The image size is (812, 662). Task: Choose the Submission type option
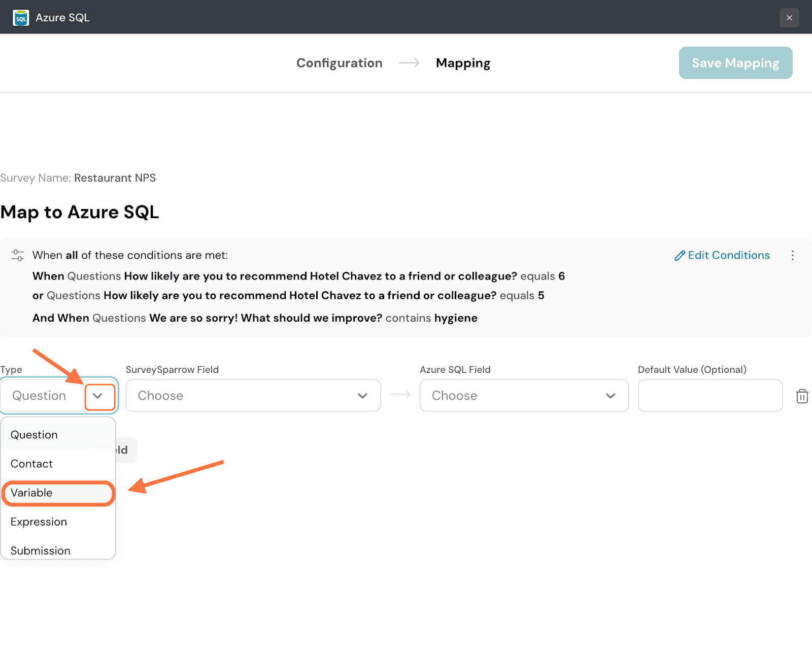(x=41, y=550)
